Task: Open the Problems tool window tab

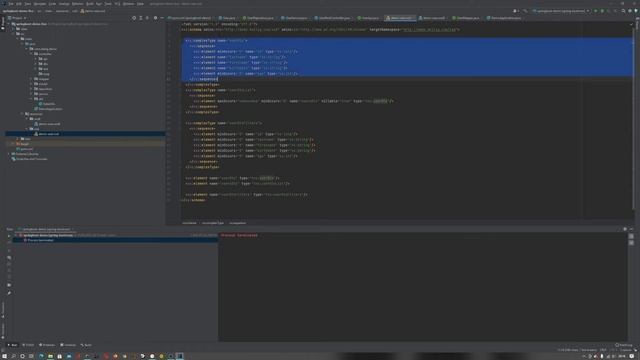Action: pos(47,345)
